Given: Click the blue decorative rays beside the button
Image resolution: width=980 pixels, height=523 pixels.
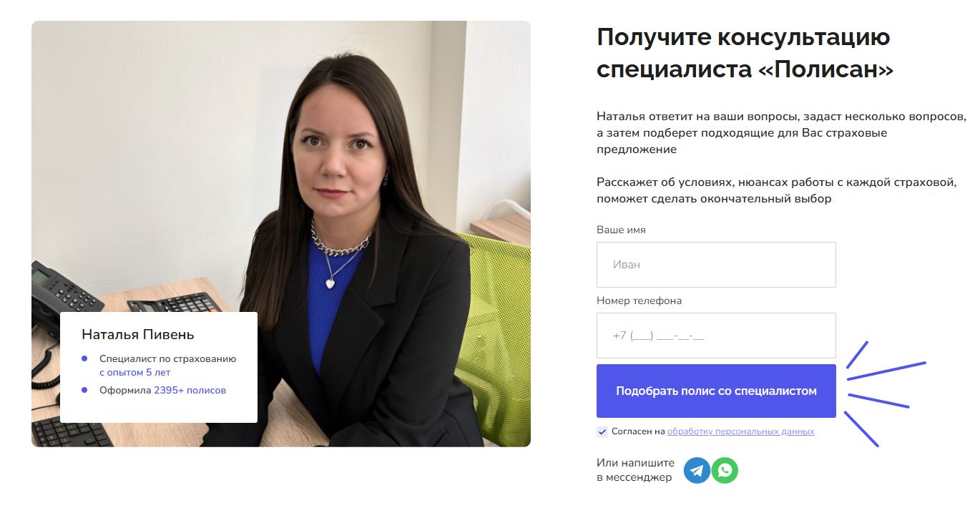Looking at the screenshot, I should click(x=886, y=394).
